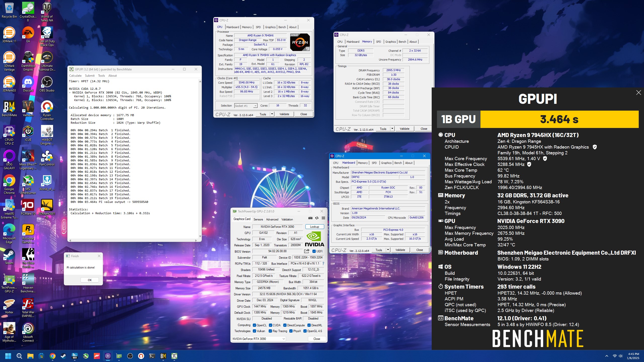Open BenchMate desktop shortcut
Screen dimensions: 644x362
pyautogui.click(x=9, y=109)
